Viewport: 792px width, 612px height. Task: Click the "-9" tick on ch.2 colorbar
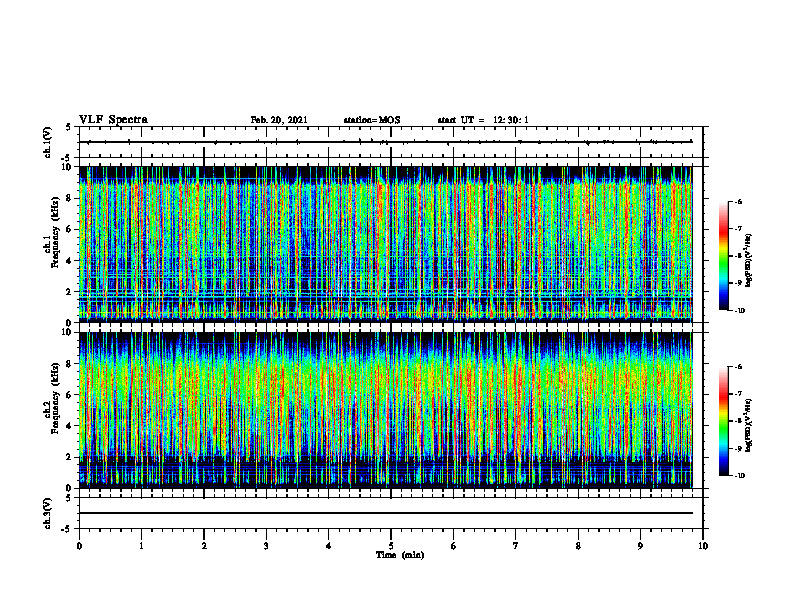coord(738,448)
